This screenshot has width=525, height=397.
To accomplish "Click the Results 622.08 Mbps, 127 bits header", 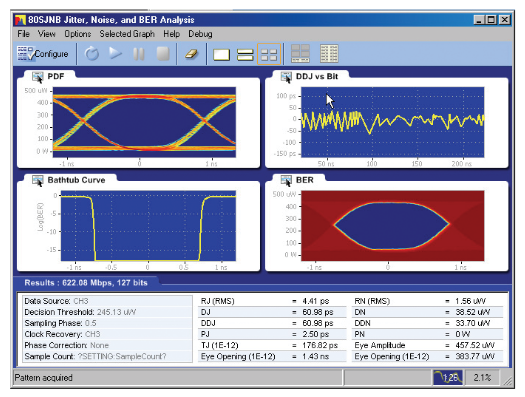I will tap(86, 283).
